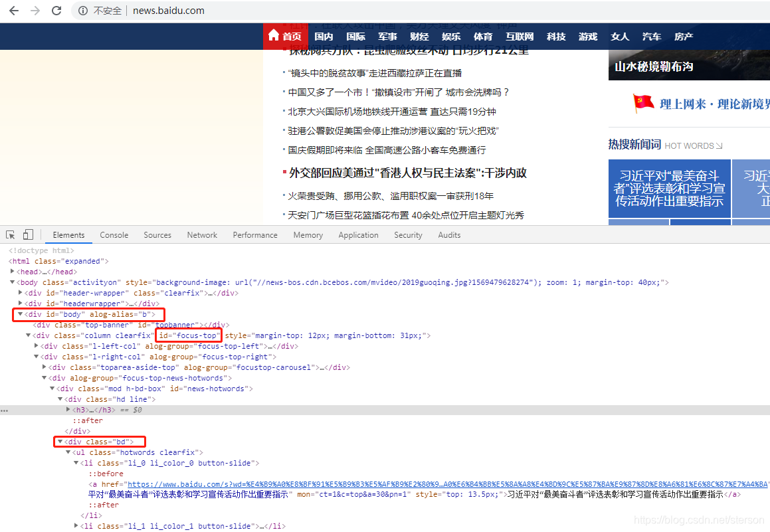Open 北京大兴国际机场地铁线 news link

392,112
